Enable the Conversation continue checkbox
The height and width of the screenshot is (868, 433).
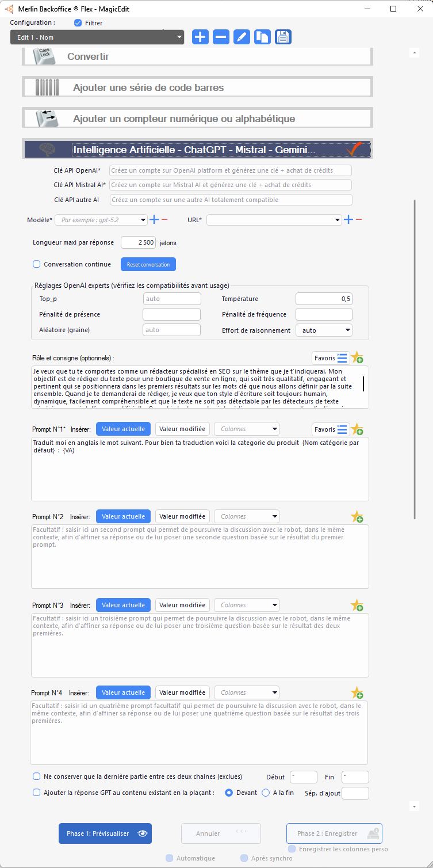point(37,264)
